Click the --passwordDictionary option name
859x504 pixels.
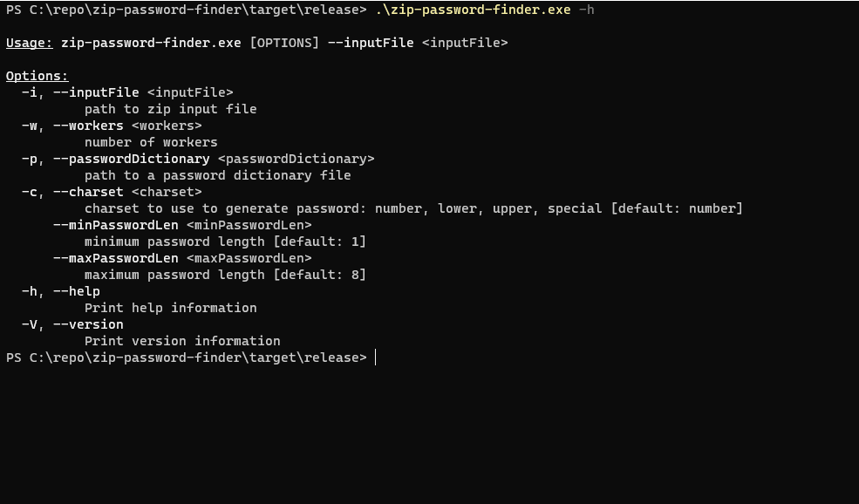pyautogui.click(x=131, y=159)
